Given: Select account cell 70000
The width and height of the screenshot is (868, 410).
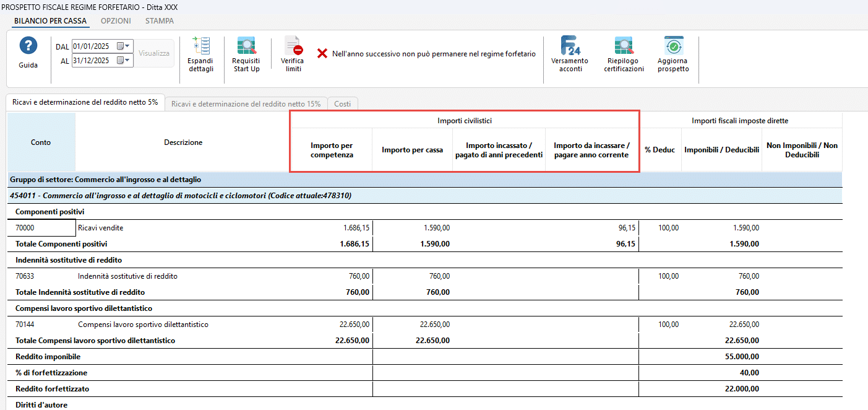Looking at the screenshot, I should click(41, 228).
